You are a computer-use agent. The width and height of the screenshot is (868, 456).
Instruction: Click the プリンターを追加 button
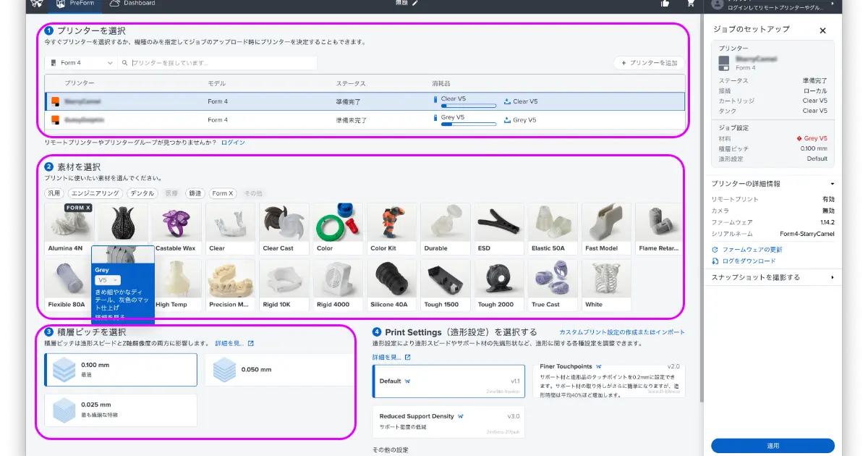(x=649, y=63)
